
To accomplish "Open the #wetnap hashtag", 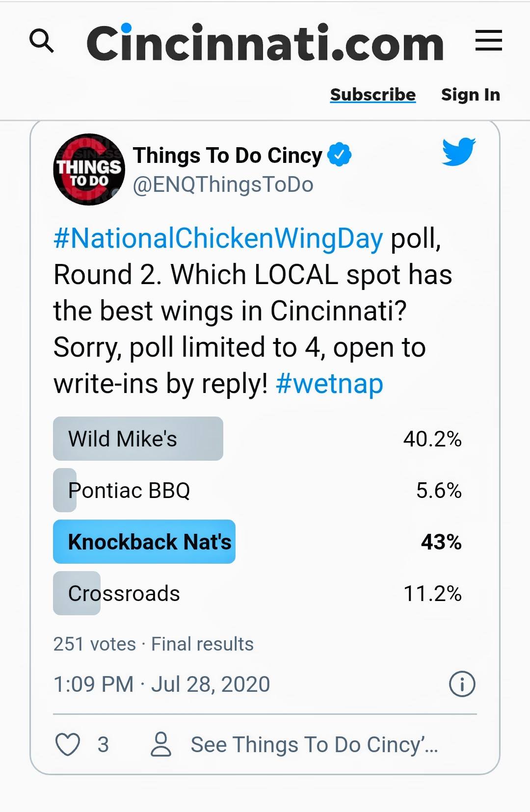I will tap(329, 384).
